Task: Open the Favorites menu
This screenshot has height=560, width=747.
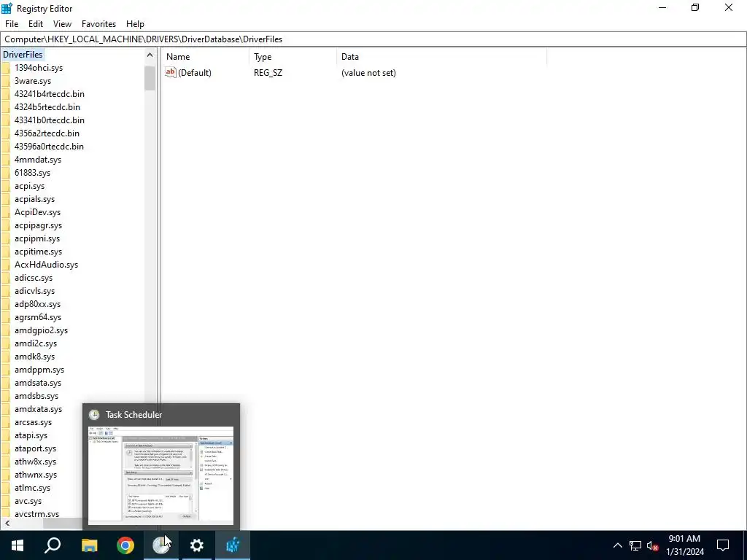Action: 98,24
